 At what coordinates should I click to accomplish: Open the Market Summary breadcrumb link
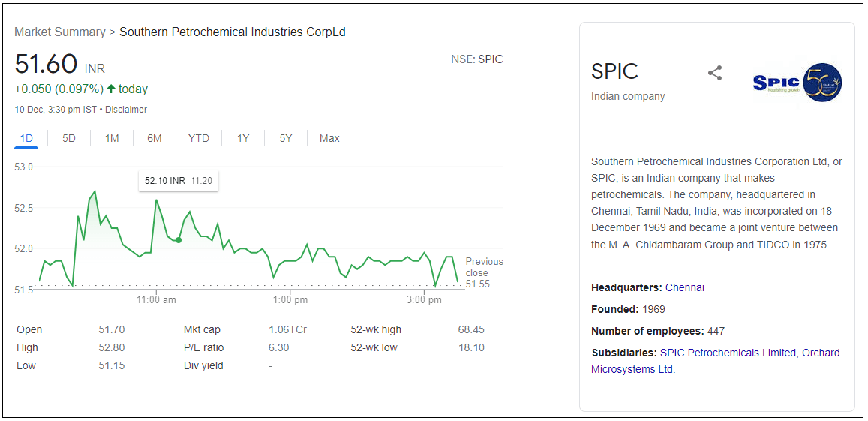[60, 32]
